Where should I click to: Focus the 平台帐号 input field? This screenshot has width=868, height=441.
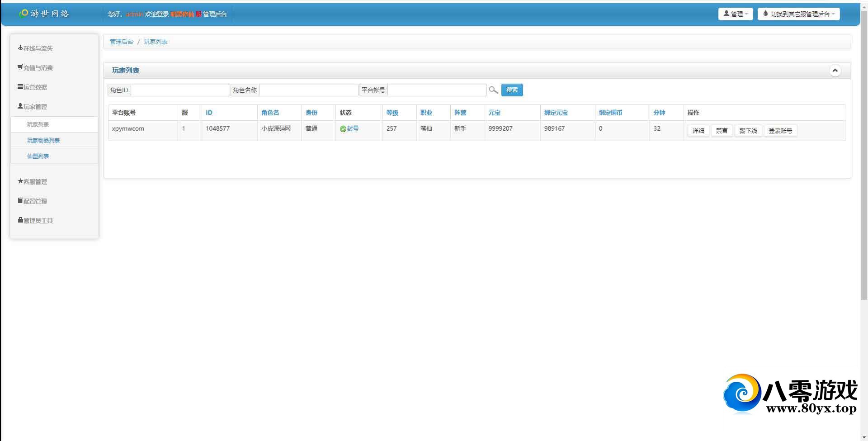[437, 90]
